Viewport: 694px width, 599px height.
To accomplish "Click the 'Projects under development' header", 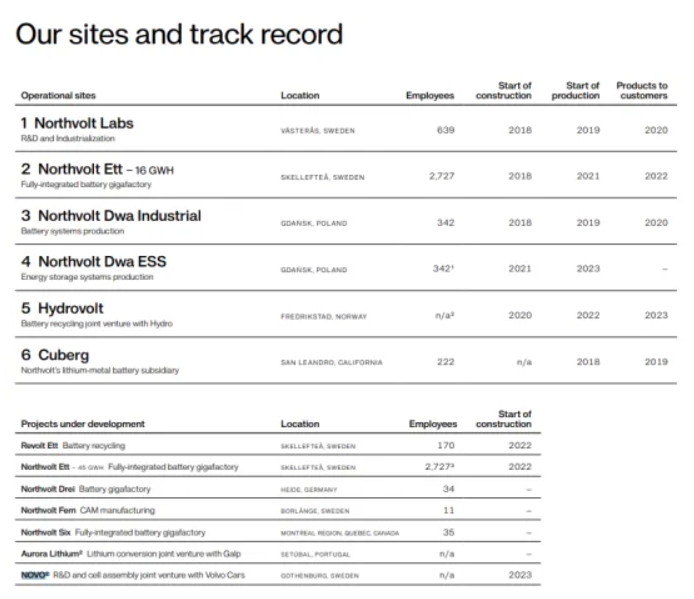I will coord(83,424).
